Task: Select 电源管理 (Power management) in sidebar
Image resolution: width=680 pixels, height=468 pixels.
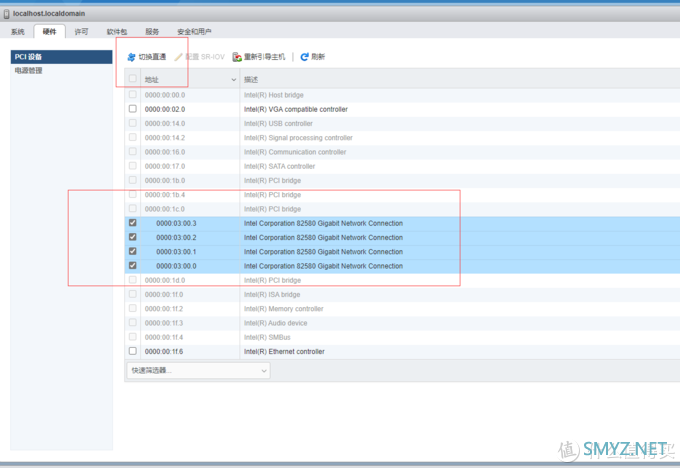Action: pyautogui.click(x=29, y=70)
